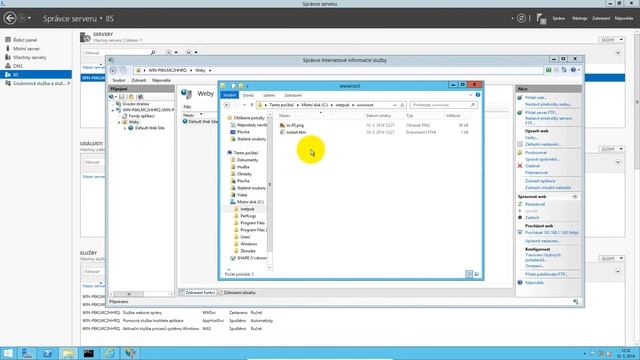Select IIS in the Server Manager sidebar
Screen dimensions: 640x360
point(36,75)
